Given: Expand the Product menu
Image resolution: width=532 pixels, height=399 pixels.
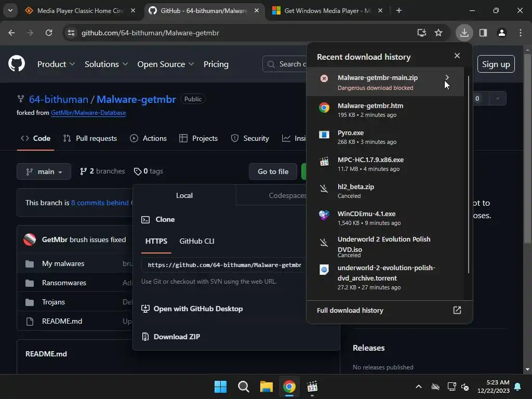Looking at the screenshot, I should click(56, 64).
